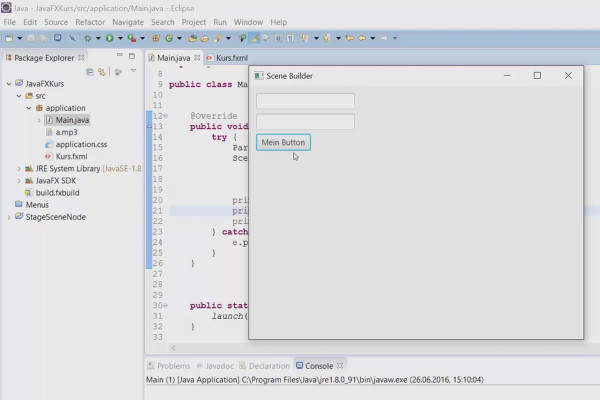Viewport: 600px width, 400px height.
Task: Open the Help menu
Action: coord(279,22)
